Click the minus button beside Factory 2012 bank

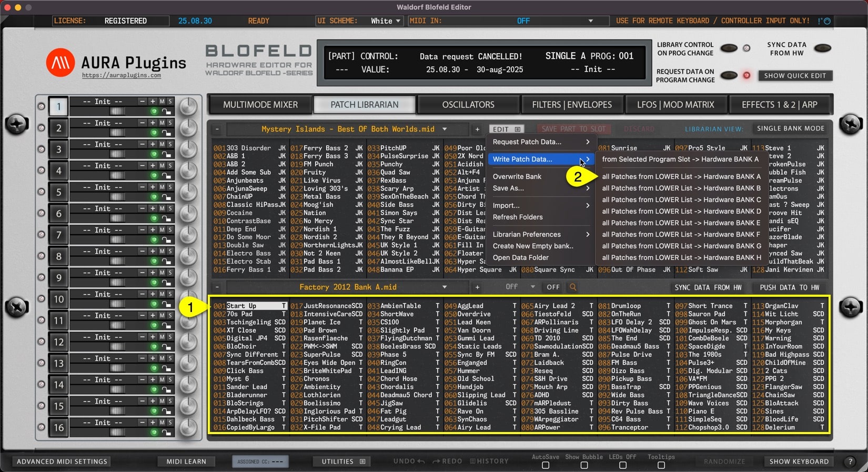coord(217,287)
